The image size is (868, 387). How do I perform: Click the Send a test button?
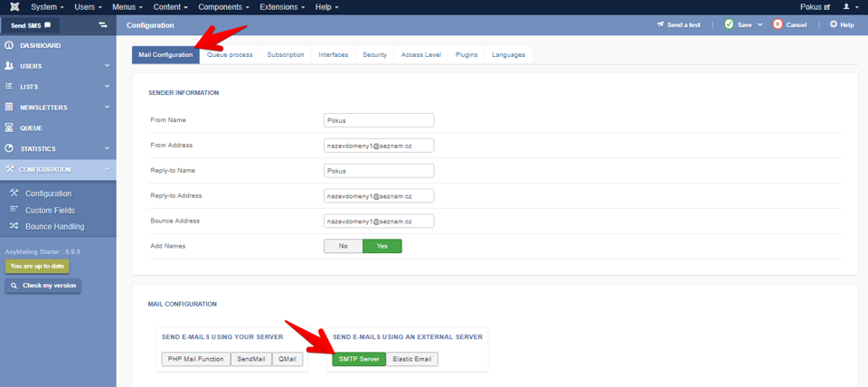pyautogui.click(x=678, y=25)
